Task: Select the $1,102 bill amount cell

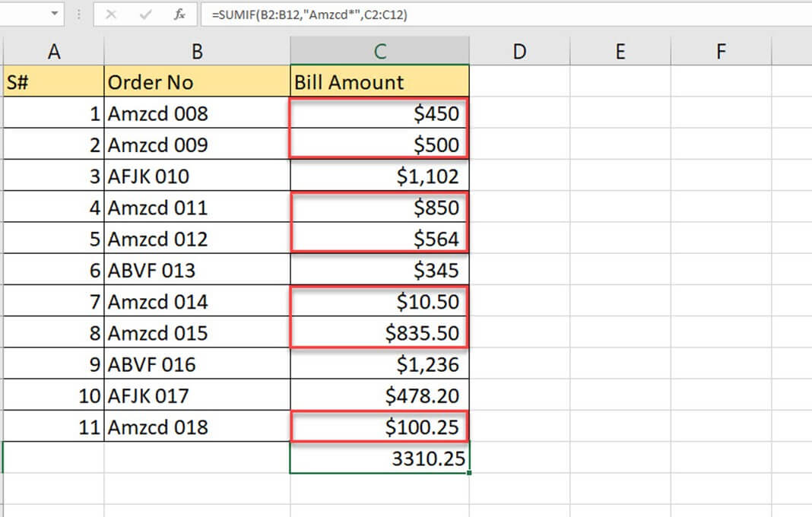Action: coord(379,176)
